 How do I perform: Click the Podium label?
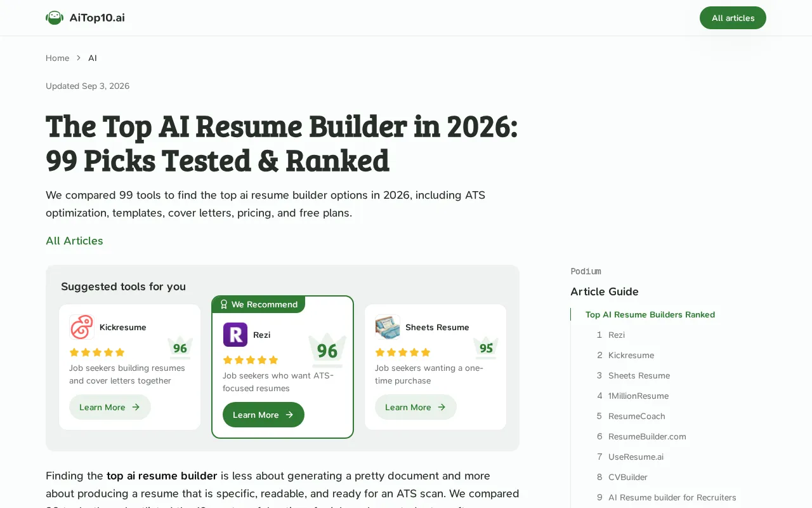pos(586,271)
